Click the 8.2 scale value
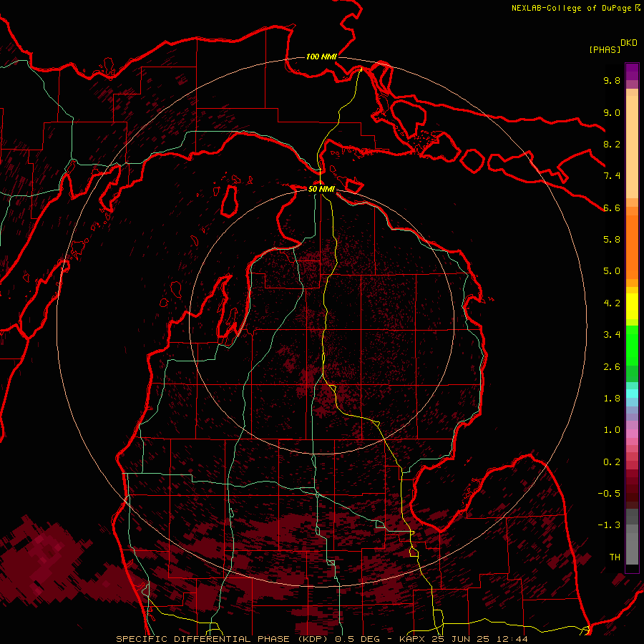The height and width of the screenshot is (644, 644). coord(612,144)
